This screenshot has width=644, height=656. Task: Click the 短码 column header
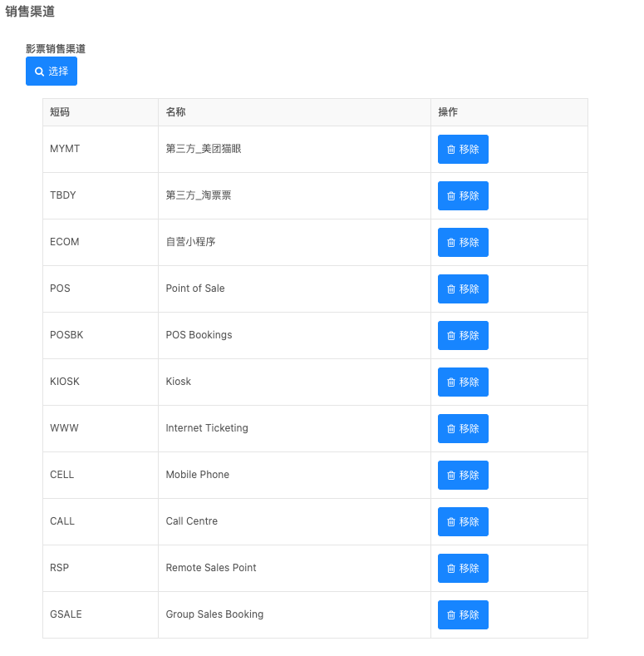coord(60,112)
